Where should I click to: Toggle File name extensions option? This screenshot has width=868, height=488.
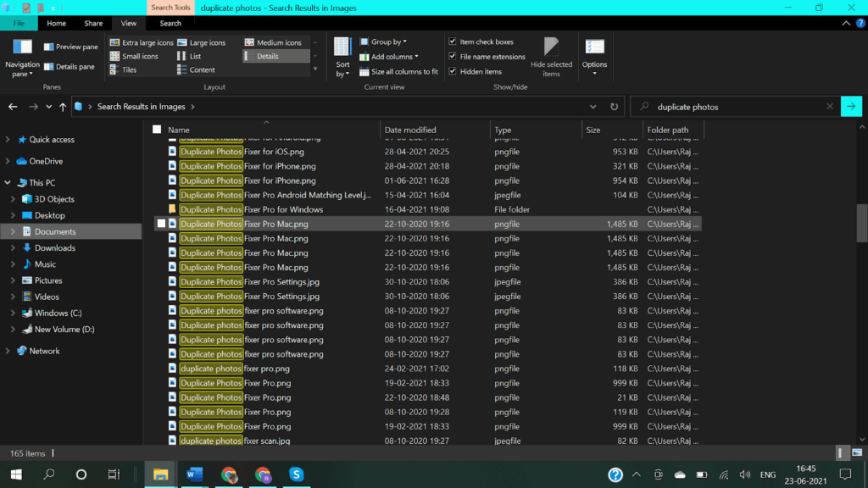coord(453,57)
